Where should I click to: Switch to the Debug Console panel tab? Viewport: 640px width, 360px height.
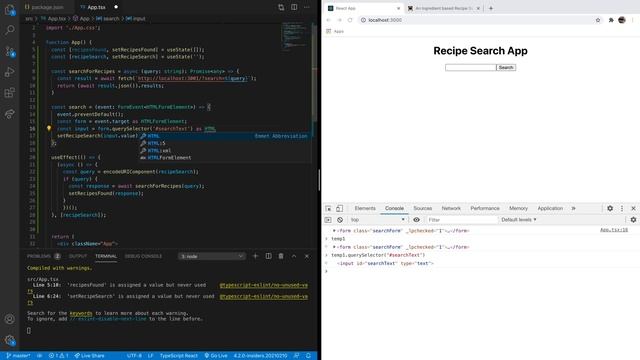[143, 256]
